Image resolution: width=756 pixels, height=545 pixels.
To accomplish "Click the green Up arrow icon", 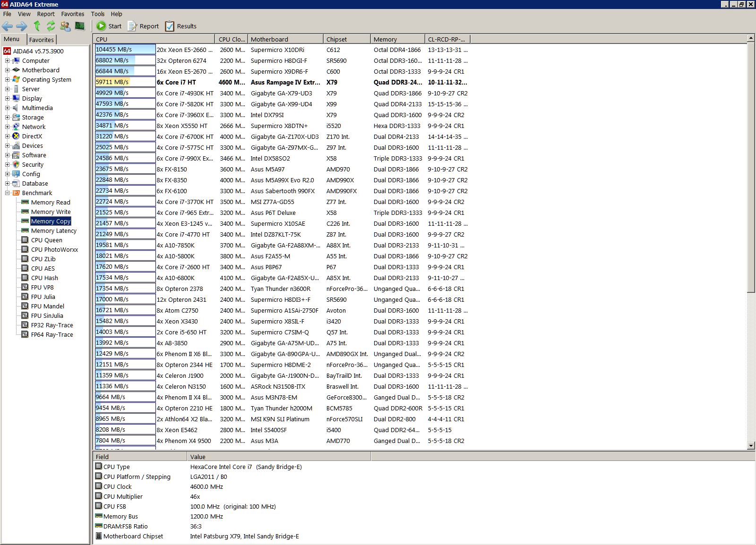I will 37,26.
